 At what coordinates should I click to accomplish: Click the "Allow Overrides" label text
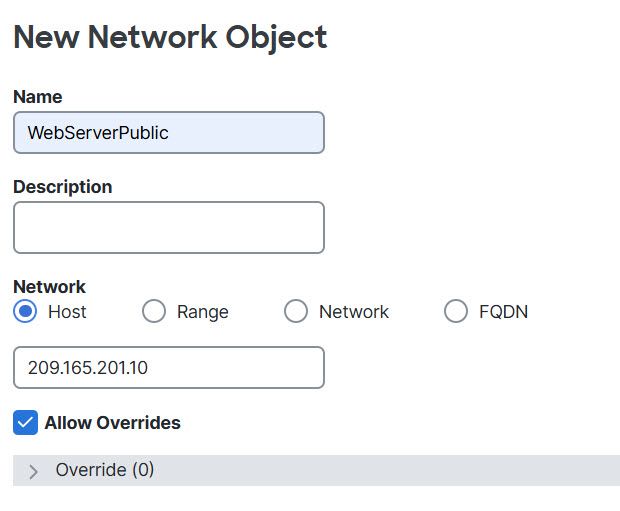tap(113, 423)
